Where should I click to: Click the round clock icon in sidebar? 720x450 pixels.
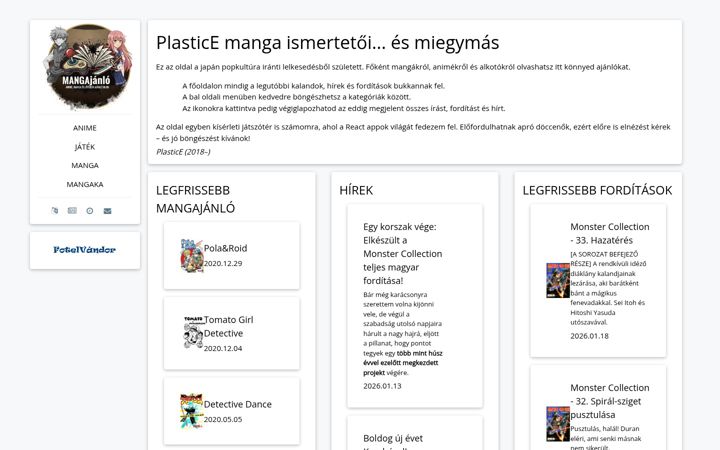pyautogui.click(x=90, y=211)
